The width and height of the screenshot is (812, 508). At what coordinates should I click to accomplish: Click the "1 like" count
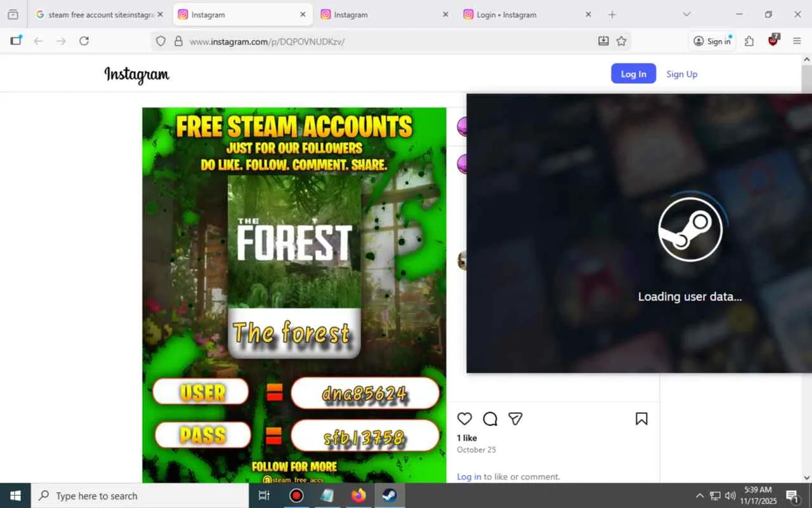pos(467,438)
